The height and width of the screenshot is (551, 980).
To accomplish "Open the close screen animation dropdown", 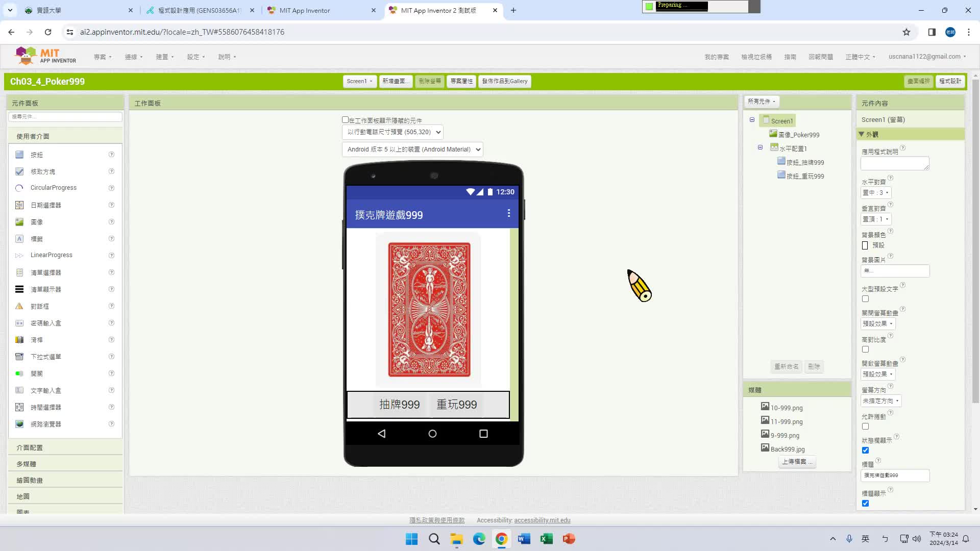I will coord(878,324).
